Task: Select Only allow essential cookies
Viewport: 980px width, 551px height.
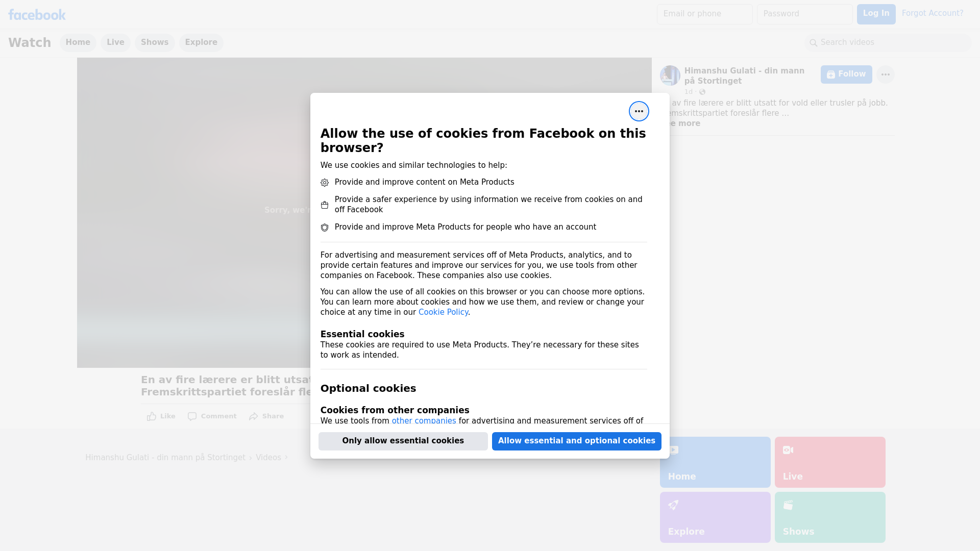Action: [x=403, y=441]
